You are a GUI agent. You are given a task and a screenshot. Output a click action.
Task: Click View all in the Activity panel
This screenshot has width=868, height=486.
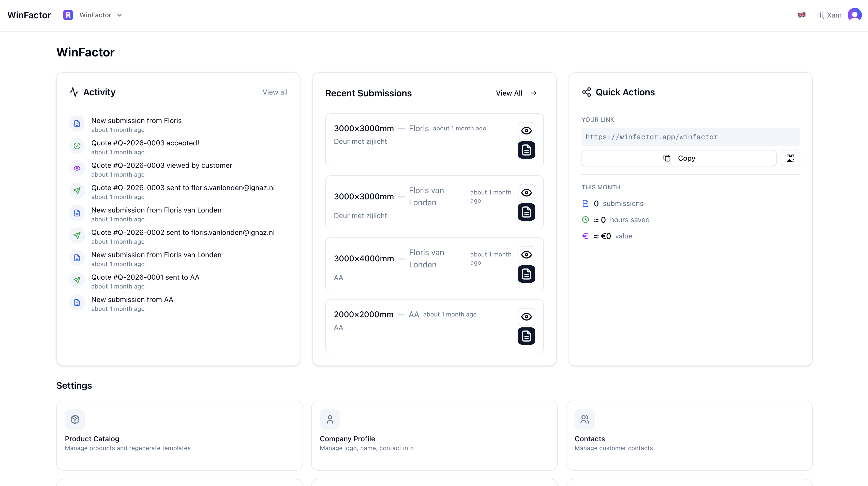tap(275, 92)
